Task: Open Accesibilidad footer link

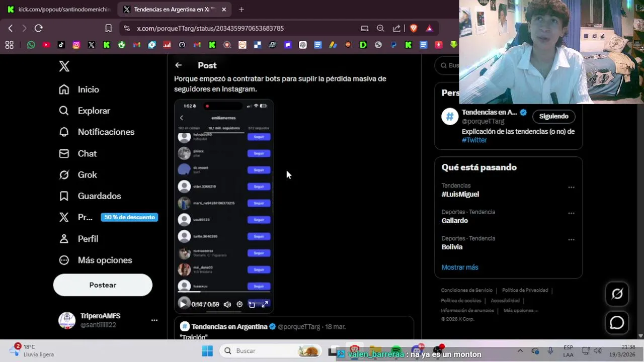Action: pos(505,301)
